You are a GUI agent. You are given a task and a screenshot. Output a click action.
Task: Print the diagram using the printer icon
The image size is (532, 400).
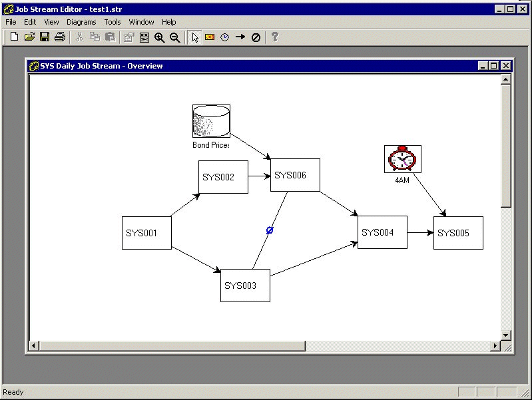[x=60, y=37]
